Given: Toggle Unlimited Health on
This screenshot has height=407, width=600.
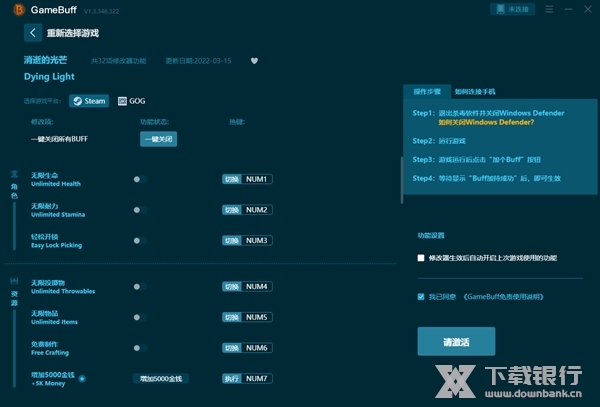Looking at the screenshot, I should click(x=139, y=180).
